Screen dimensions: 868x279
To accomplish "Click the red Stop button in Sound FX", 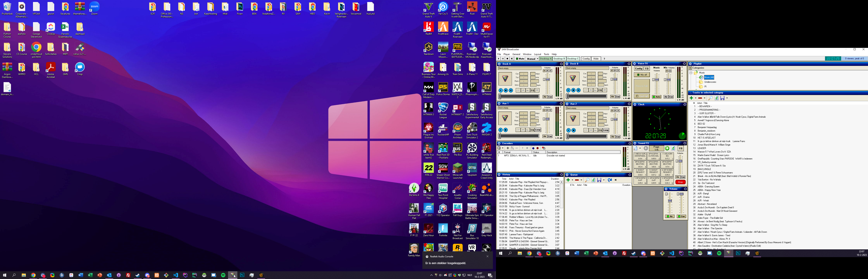I will pos(680,182).
